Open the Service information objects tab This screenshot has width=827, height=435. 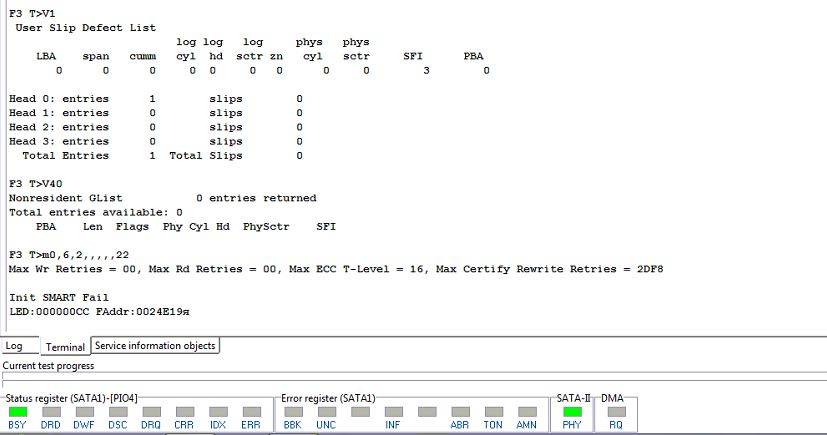[155, 345]
